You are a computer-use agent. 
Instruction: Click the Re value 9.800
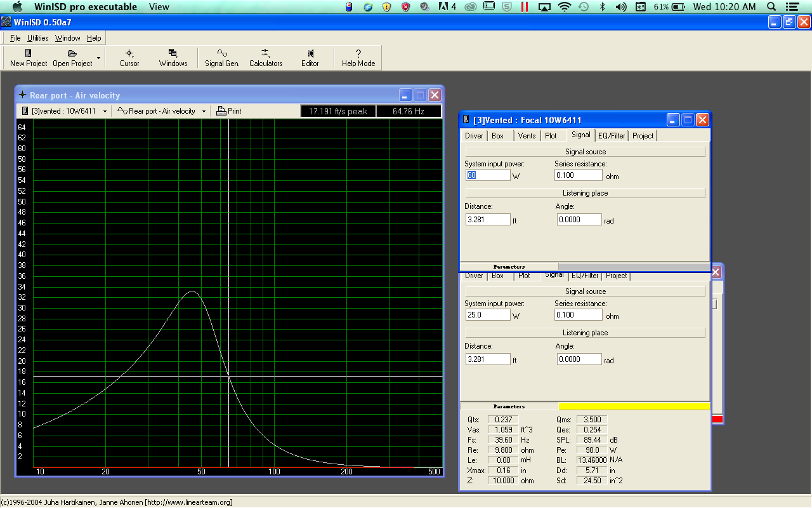tap(503, 450)
